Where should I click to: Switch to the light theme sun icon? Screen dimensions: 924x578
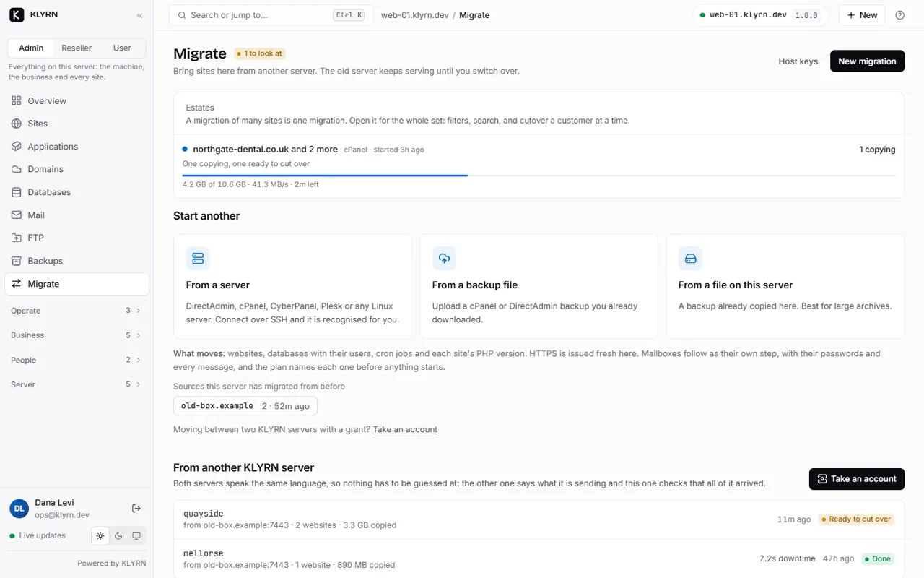(100, 536)
